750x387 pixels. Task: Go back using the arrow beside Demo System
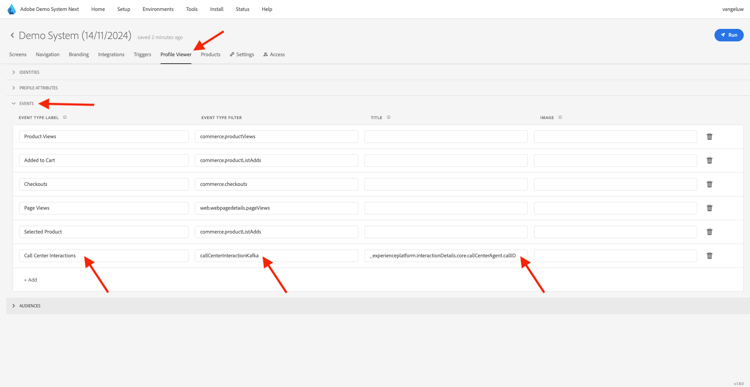12,36
